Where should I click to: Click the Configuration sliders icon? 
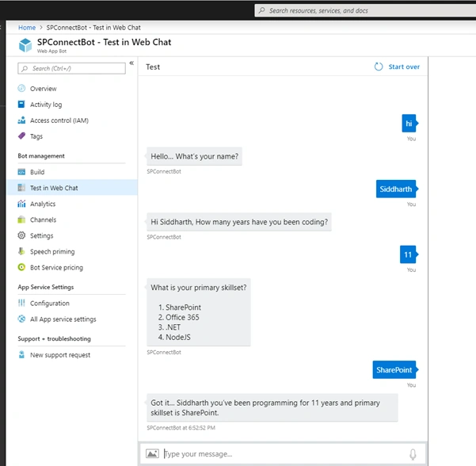pyautogui.click(x=21, y=303)
